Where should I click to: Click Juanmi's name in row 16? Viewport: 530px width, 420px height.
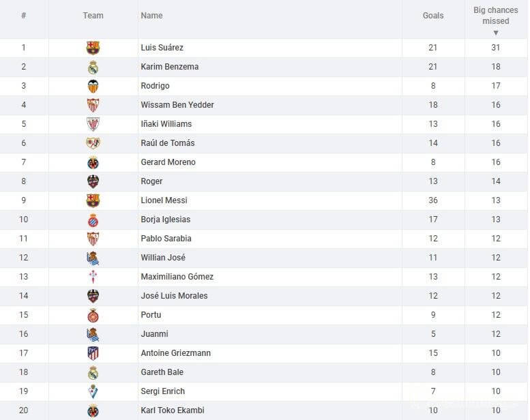click(154, 334)
